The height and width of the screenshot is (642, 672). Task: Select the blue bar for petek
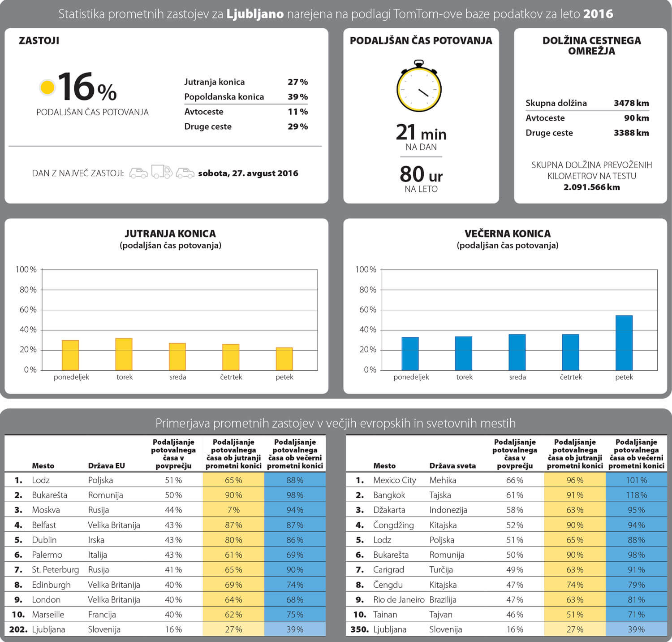click(624, 343)
